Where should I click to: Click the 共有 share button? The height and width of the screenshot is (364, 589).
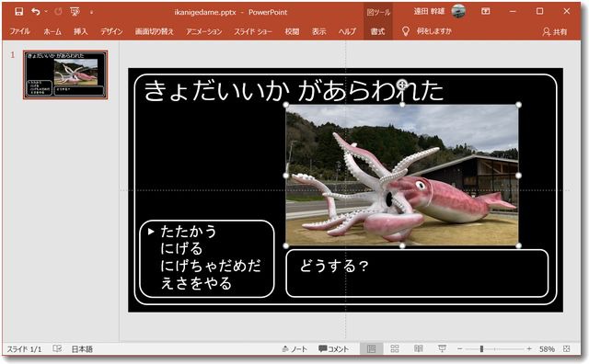tap(555, 32)
